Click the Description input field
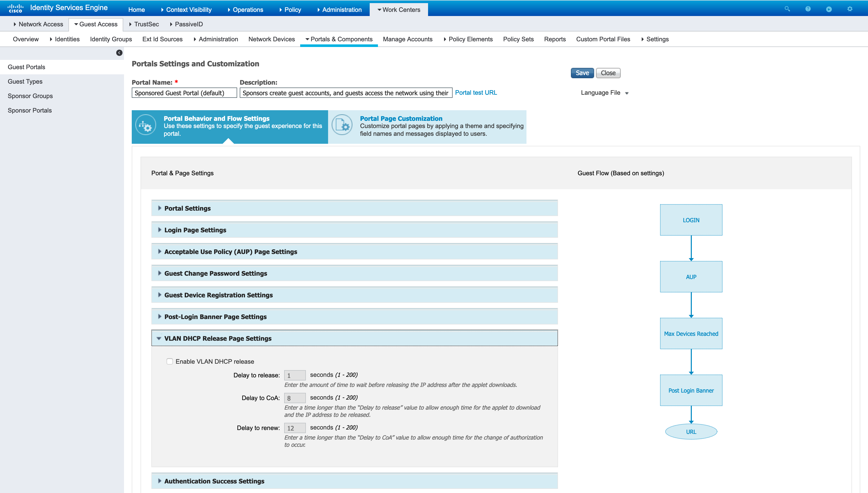The image size is (868, 493). coord(346,93)
